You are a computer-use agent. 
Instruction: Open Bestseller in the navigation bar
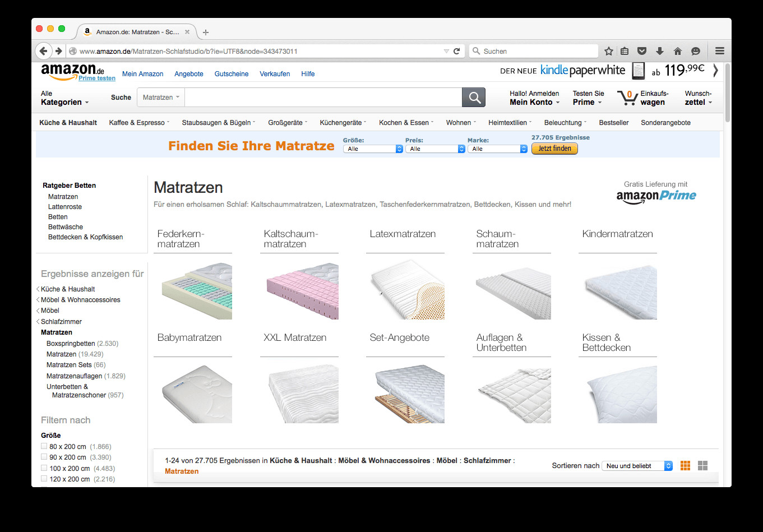click(x=614, y=123)
